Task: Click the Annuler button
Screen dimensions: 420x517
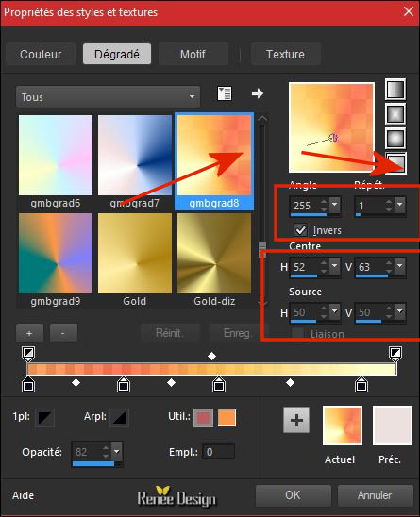Action: click(375, 495)
